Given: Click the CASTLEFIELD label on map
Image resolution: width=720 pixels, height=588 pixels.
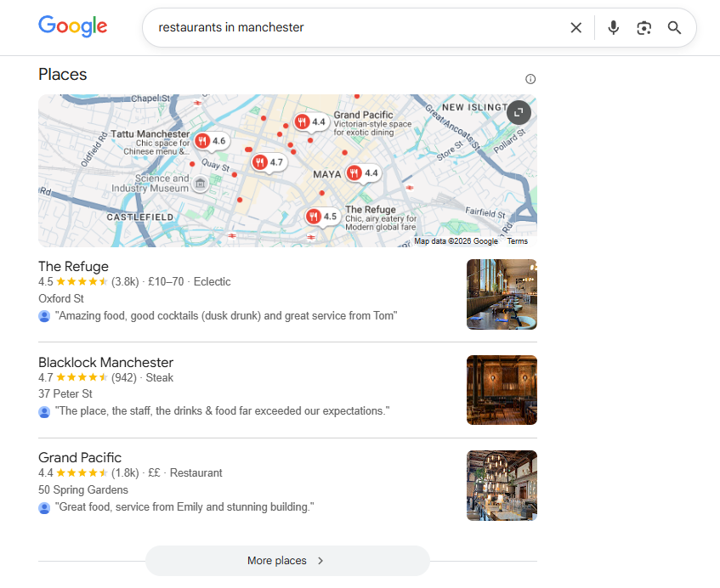Looking at the screenshot, I should pyautogui.click(x=140, y=218).
